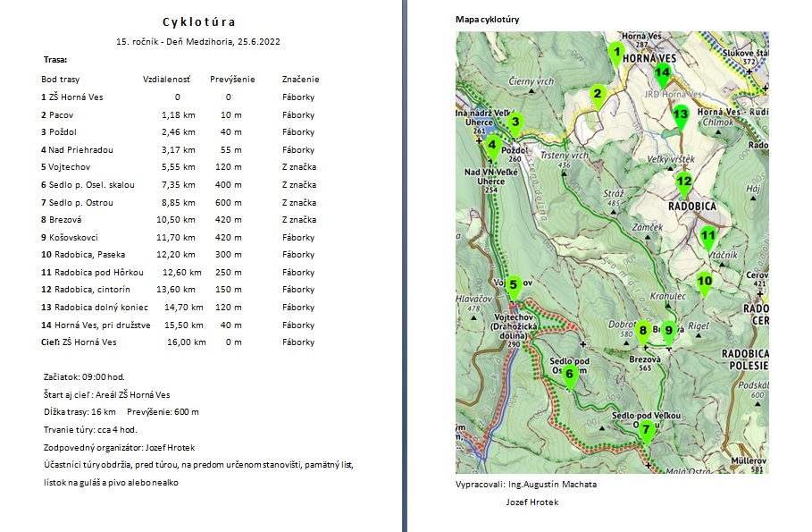This screenshot has width=812, height=532.
Task: Select the '5,55 km' distance value
Action: (179, 167)
